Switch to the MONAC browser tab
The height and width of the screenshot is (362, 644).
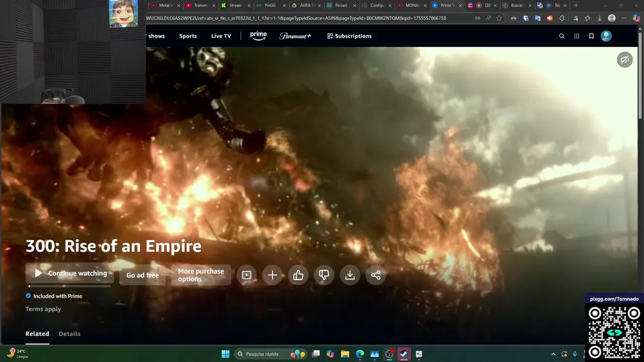point(412,6)
